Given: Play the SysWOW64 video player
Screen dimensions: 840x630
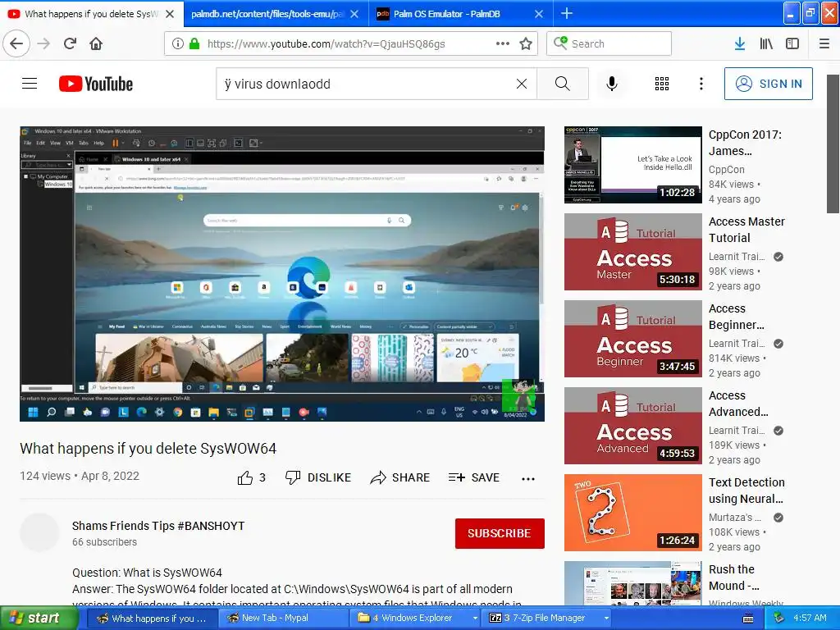Looking at the screenshot, I should 282,274.
